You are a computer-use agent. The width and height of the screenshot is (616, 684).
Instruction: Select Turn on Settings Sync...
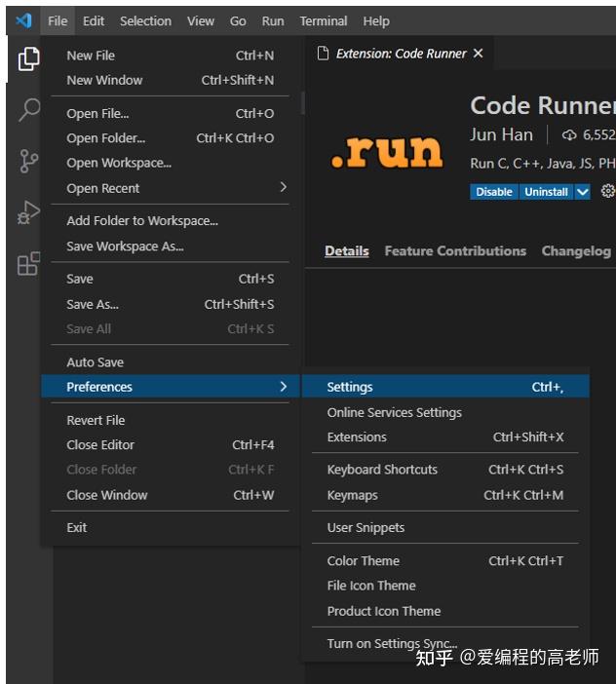point(445,643)
